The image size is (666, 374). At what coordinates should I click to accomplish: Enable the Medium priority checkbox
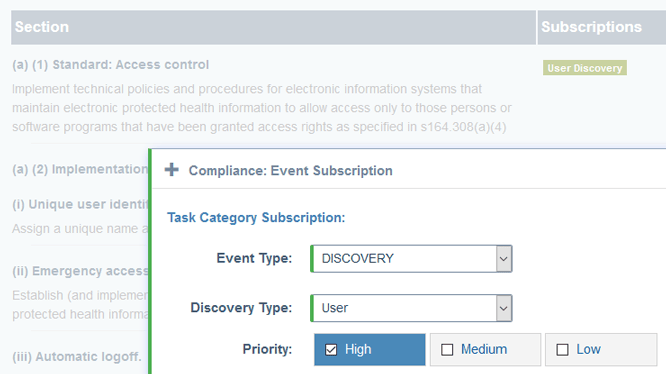click(447, 350)
